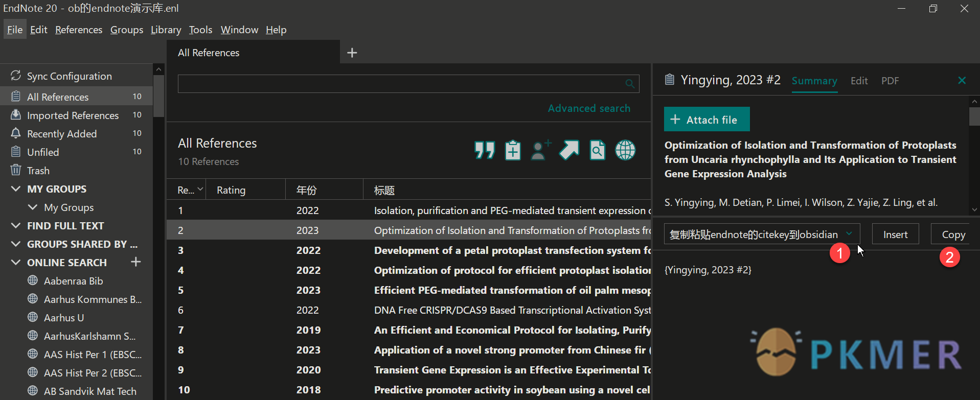Viewport: 980px width, 400px height.
Task: Click the Attach file button
Action: click(x=706, y=119)
